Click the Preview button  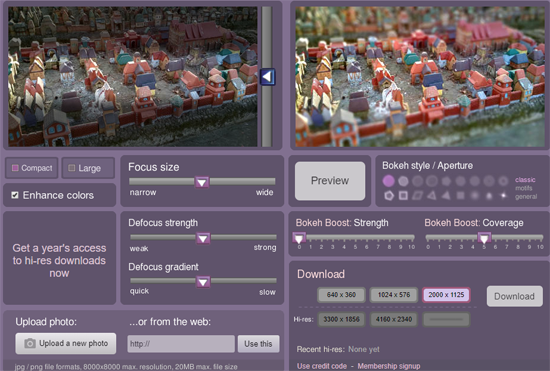(x=330, y=181)
